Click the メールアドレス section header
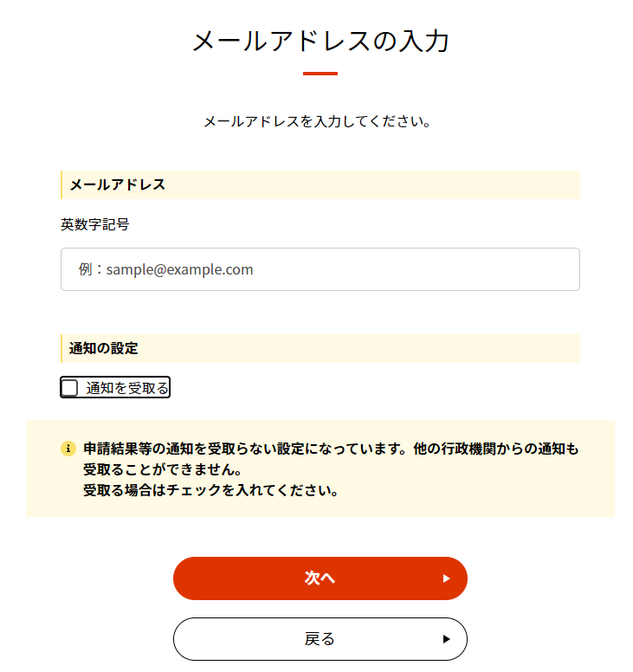This screenshot has height=672, width=633. (x=320, y=184)
